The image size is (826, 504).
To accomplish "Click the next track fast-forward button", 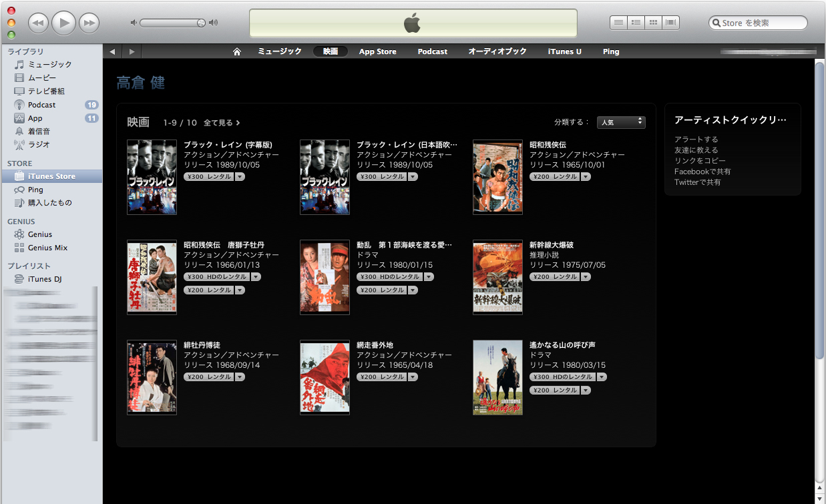I will click(x=89, y=23).
